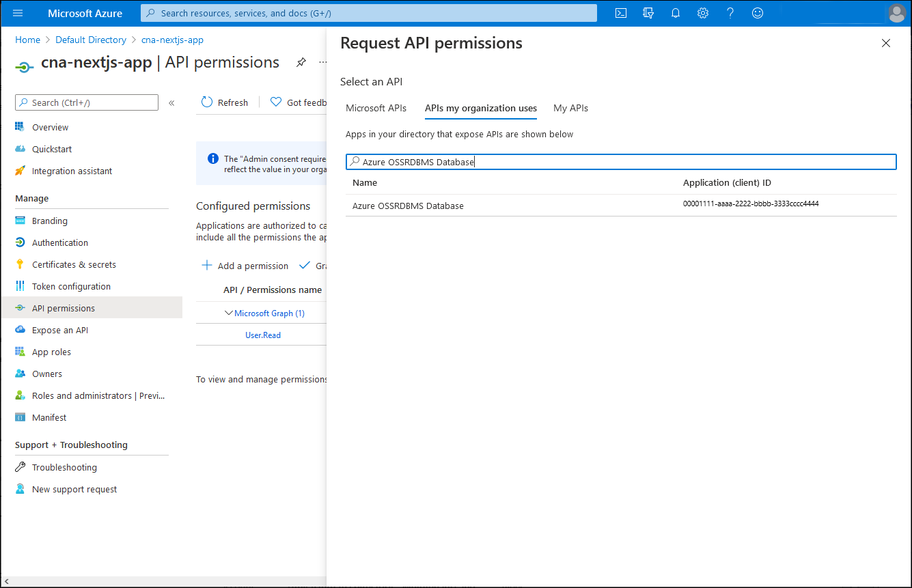Click the Authentication icon
912x588 pixels.
click(x=20, y=242)
